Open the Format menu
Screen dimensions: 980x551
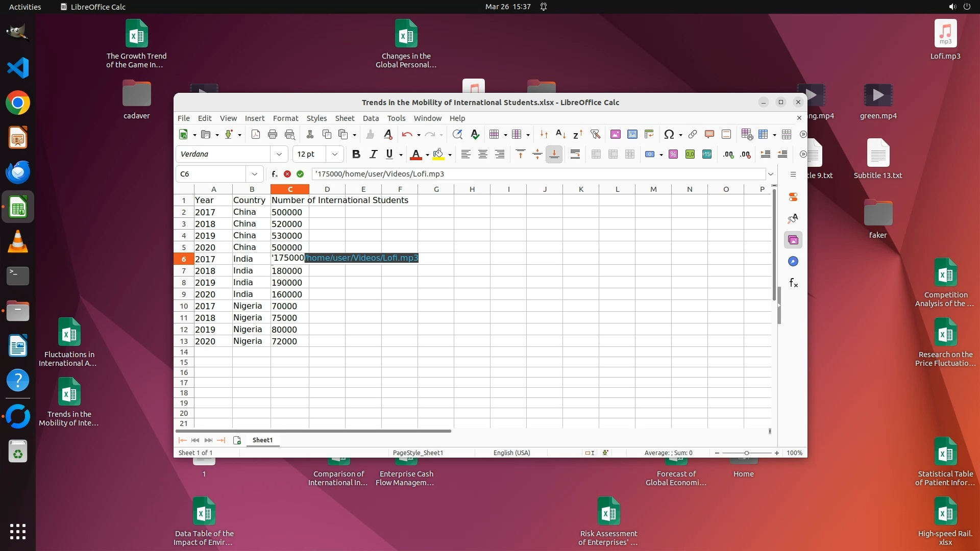click(x=285, y=118)
